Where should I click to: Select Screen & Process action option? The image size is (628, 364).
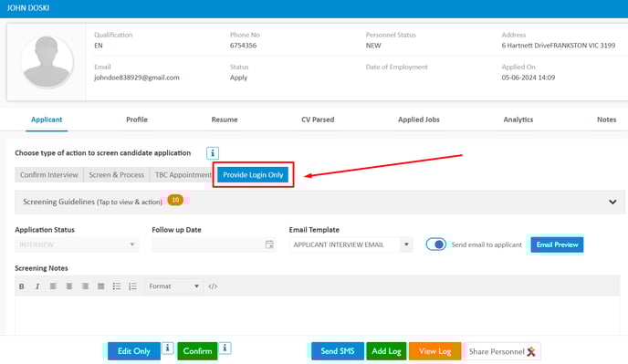coord(117,175)
